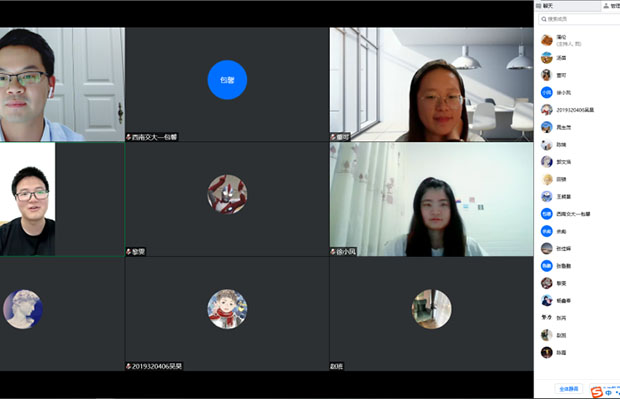Click 徐小凤's video tile with long-haired woman
The image size is (620, 400).
click(x=431, y=199)
